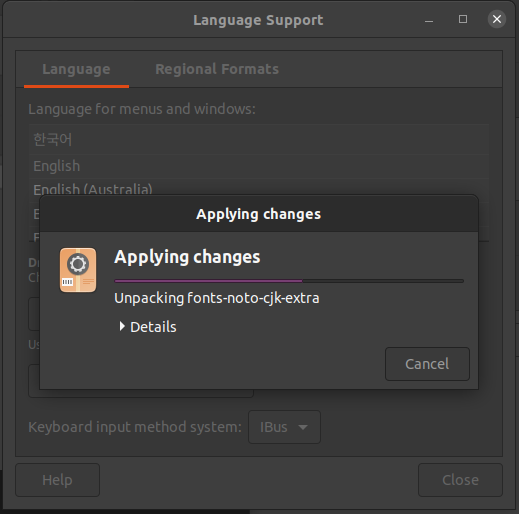This screenshot has height=514, width=519.
Task: Open the IBus input method dropdown
Action: (284, 427)
